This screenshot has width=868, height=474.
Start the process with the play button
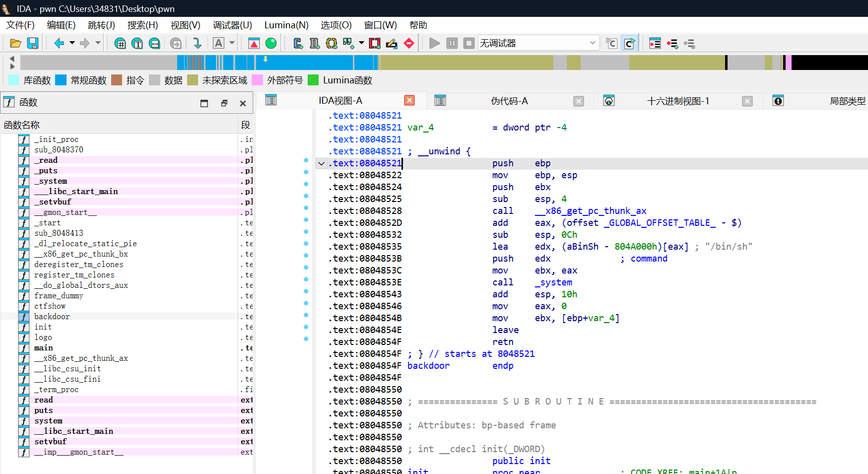tap(435, 43)
